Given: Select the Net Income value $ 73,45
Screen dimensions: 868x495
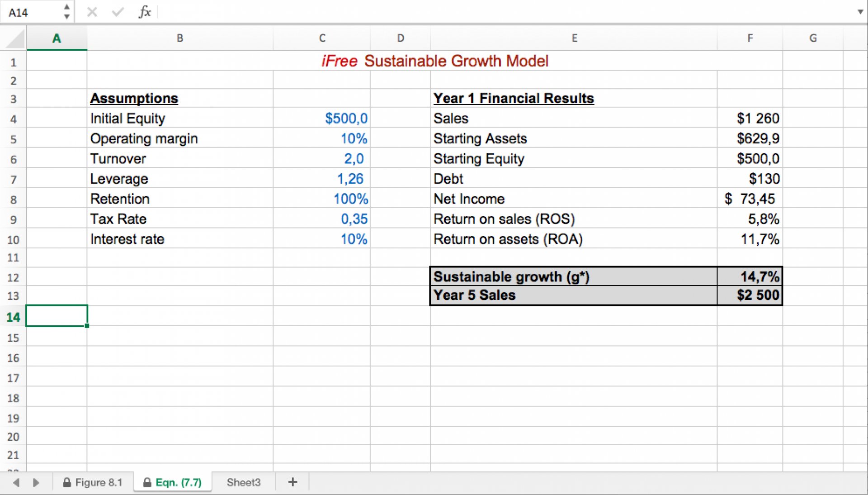Looking at the screenshot, I should tap(750, 199).
